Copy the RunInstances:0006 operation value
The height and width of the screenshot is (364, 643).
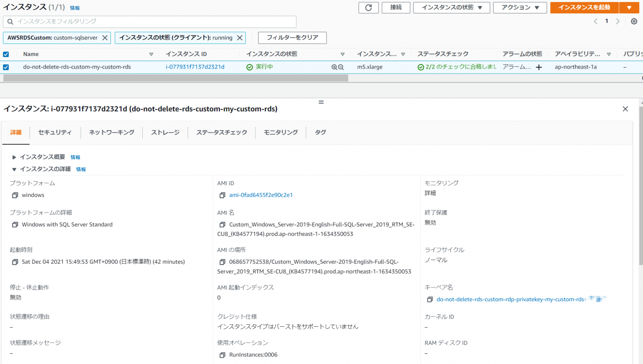click(222, 354)
